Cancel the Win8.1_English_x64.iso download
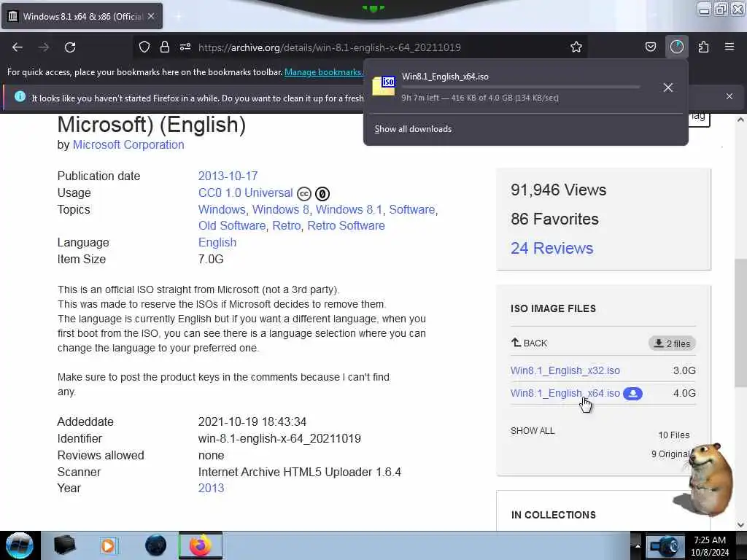747x560 pixels. 668,87
